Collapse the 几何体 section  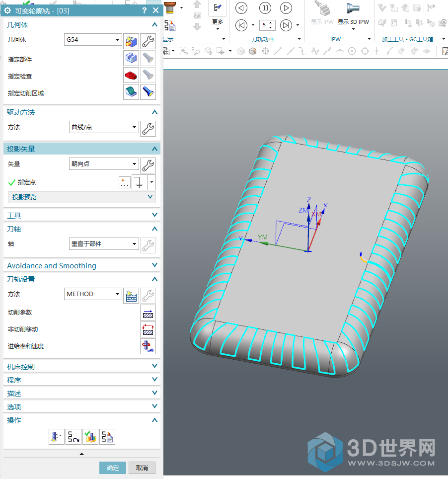coord(82,24)
